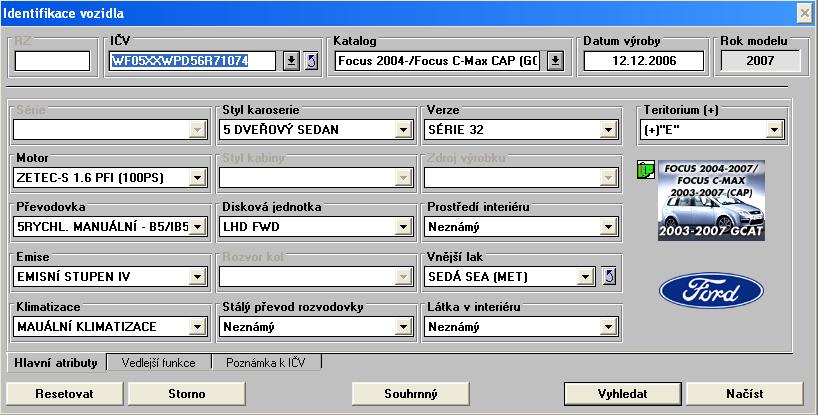Click the Resetovat button
The image size is (818, 415).
tap(64, 393)
